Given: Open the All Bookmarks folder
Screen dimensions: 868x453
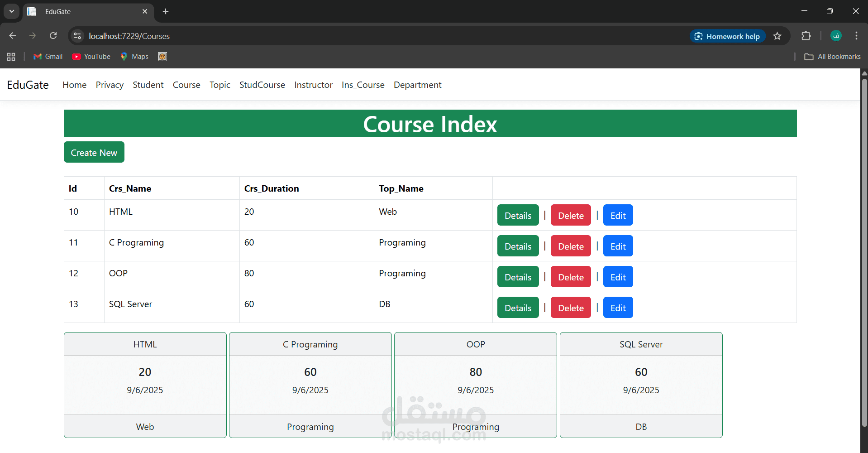Looking at the screenshot, I should tap(832, 57).
